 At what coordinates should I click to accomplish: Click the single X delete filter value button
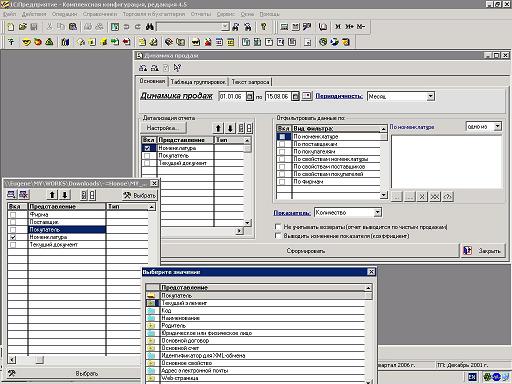tap(422, 197)
